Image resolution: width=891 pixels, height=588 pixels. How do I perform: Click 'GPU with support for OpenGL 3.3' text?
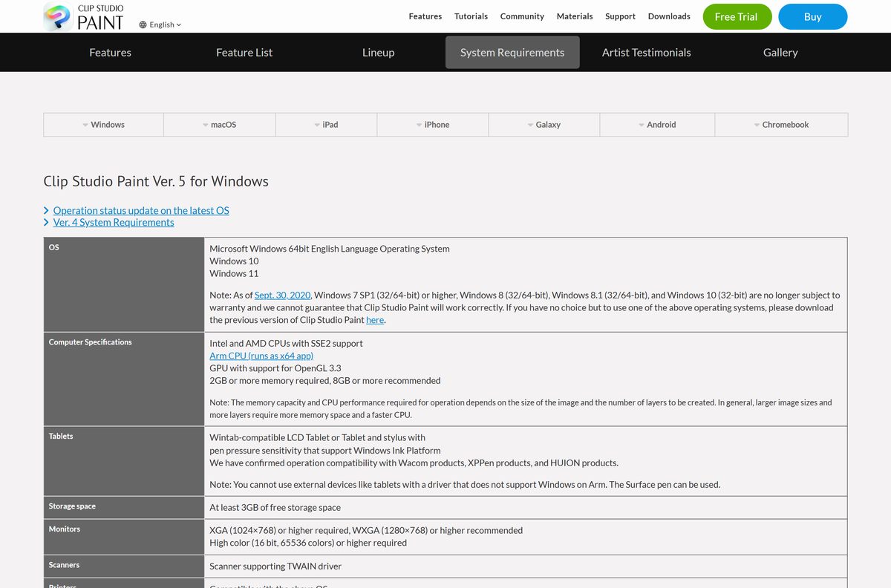(275, 368)
